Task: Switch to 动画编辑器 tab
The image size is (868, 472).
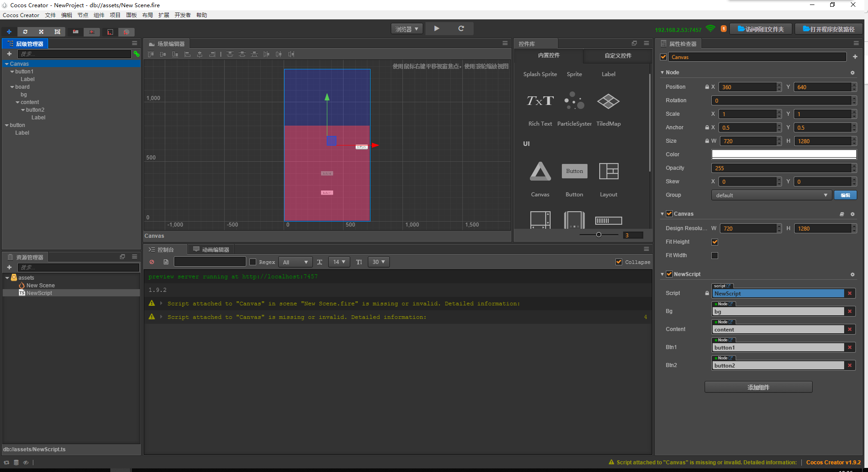Action: [211, 250]
